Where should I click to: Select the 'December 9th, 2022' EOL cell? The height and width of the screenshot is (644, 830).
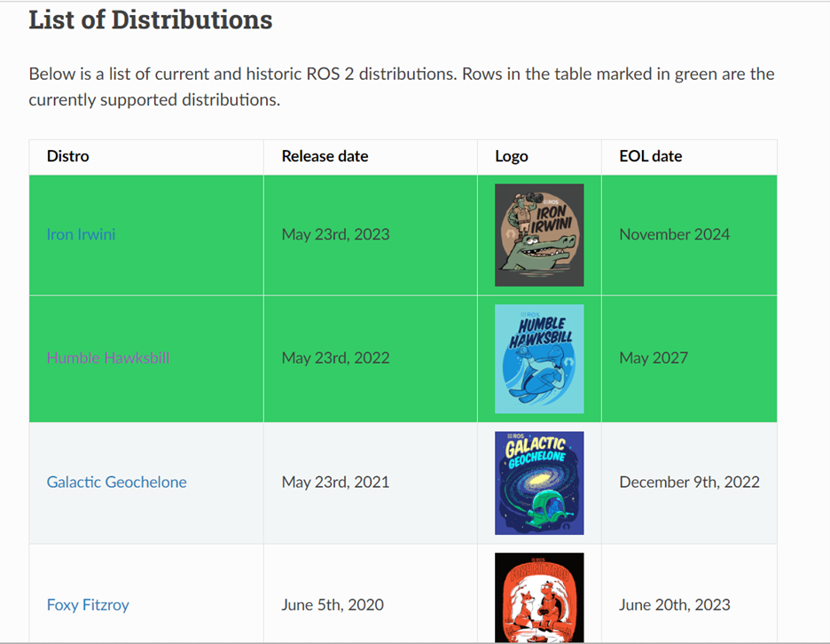689,482
